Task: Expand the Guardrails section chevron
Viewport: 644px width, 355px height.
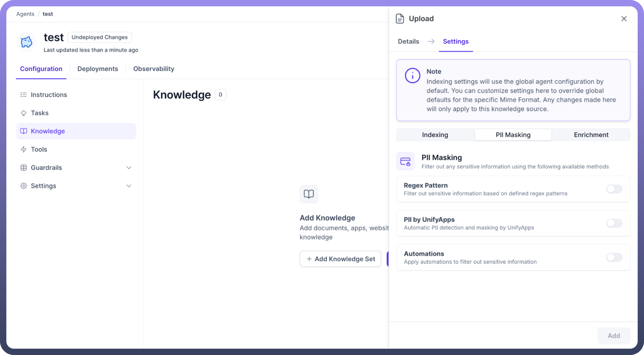Action: (129, 168)
